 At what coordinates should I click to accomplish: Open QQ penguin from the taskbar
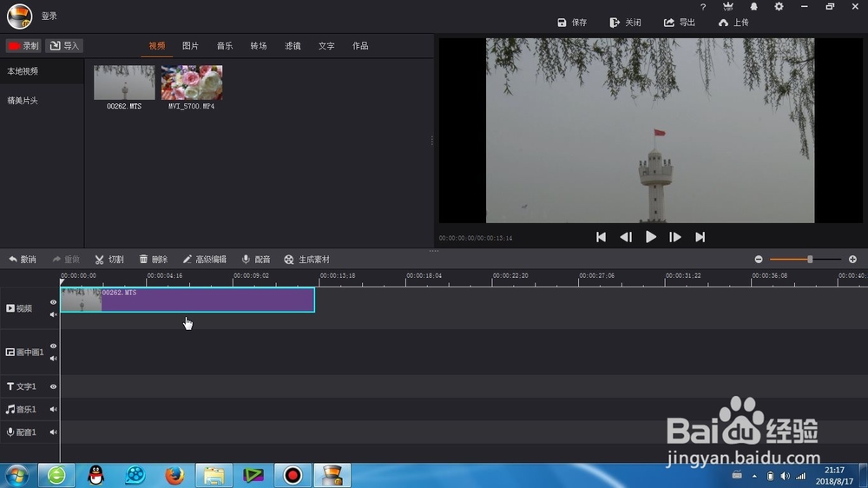click(95, 475)
